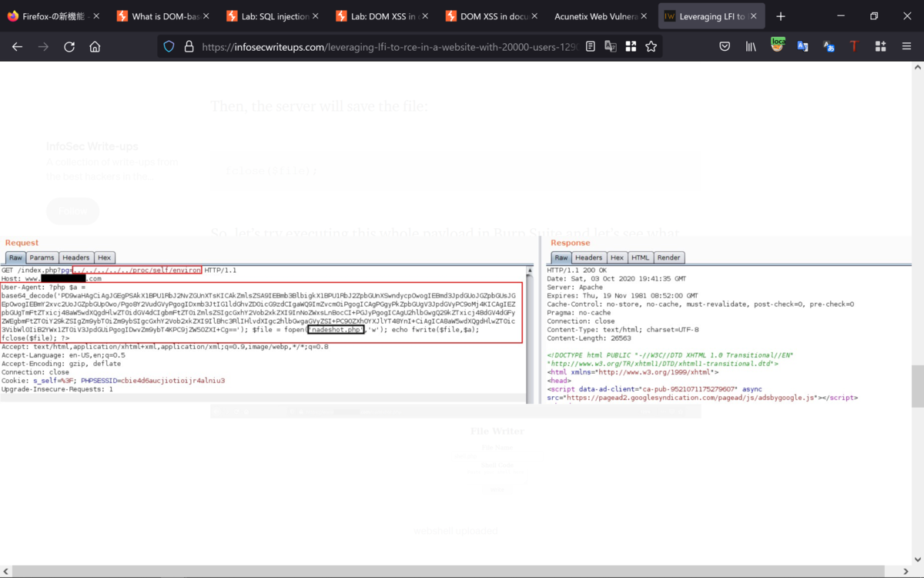This screenshot has width=924, height=578.
Task: Open the Google Translate extension icon
Action: (802, 46)
